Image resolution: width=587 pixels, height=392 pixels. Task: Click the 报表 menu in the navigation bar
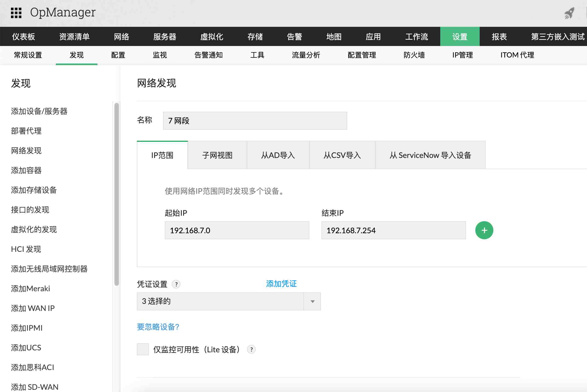499,36
